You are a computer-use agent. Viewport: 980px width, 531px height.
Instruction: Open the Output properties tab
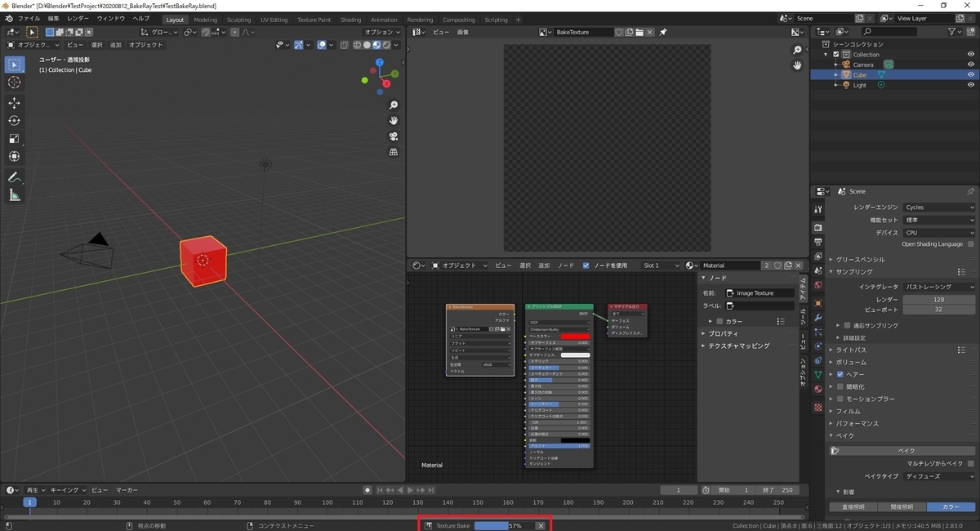(817, 242)
